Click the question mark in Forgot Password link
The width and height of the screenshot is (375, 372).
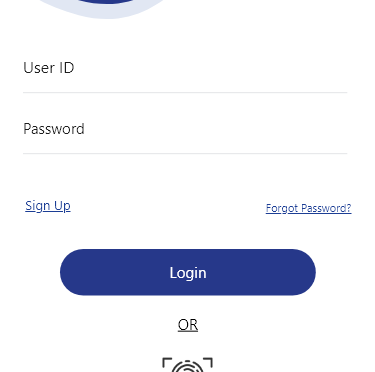[x=349, y=208]
